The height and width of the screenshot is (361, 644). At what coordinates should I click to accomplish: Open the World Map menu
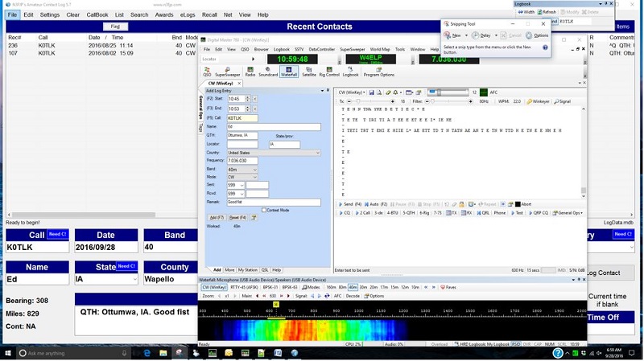point(380,49)
